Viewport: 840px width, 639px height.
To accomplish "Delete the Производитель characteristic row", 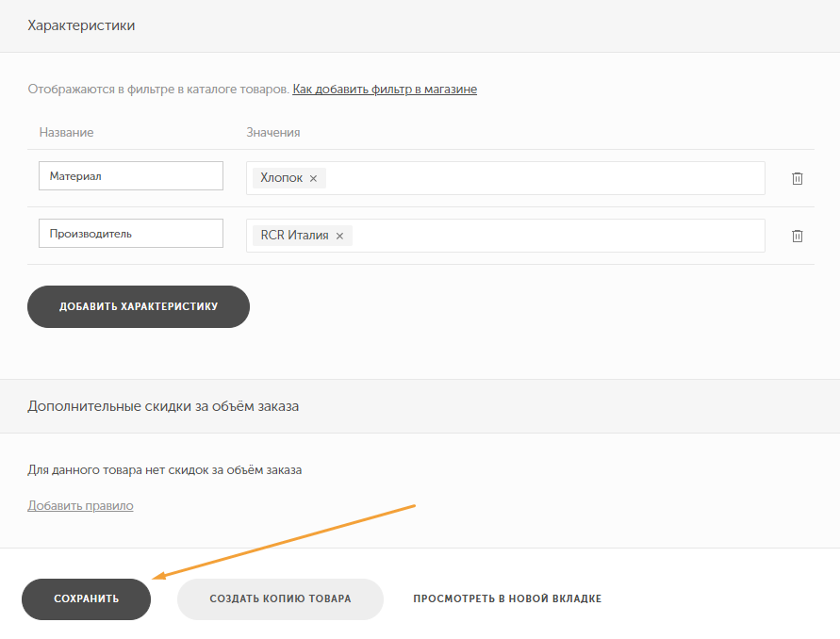I will [798, 236].
